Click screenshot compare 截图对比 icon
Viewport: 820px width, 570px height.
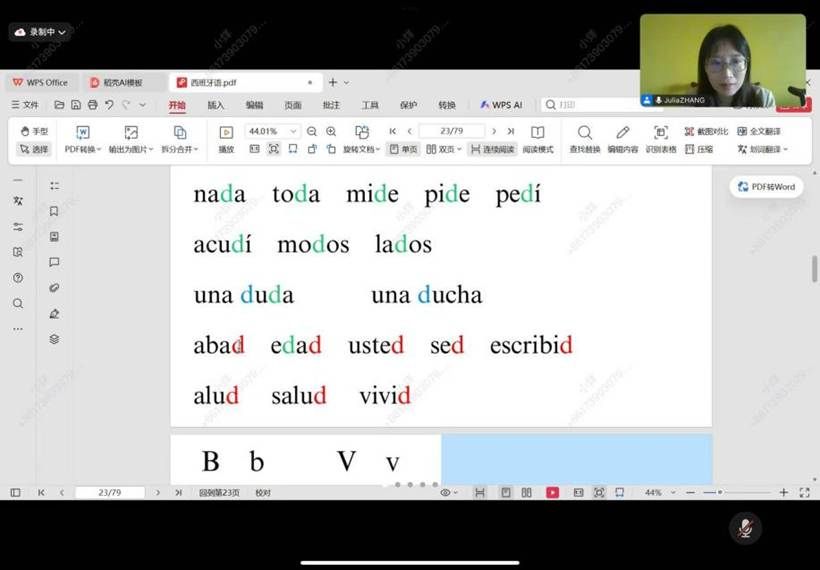[x=706, y=131]
